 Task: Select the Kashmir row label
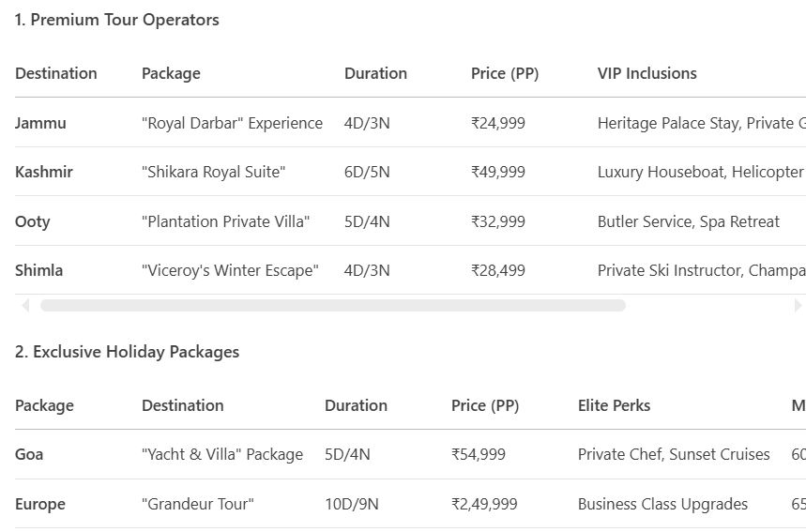[x=44, y=172]
